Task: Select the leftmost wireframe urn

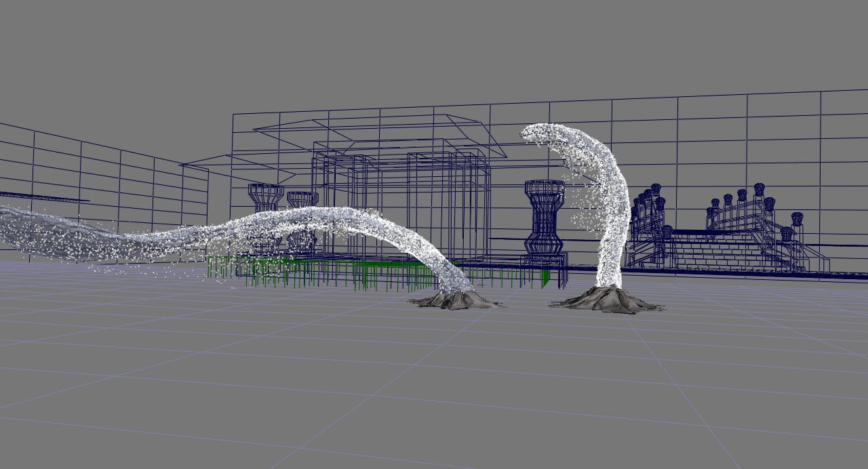Action: click(x=264, y=197)
